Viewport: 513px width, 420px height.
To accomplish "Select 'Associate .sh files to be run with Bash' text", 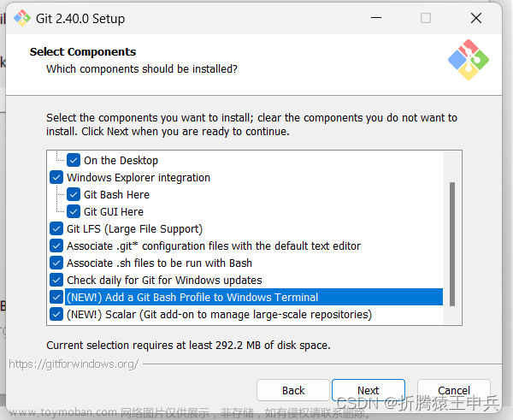I will coord(159,263).
